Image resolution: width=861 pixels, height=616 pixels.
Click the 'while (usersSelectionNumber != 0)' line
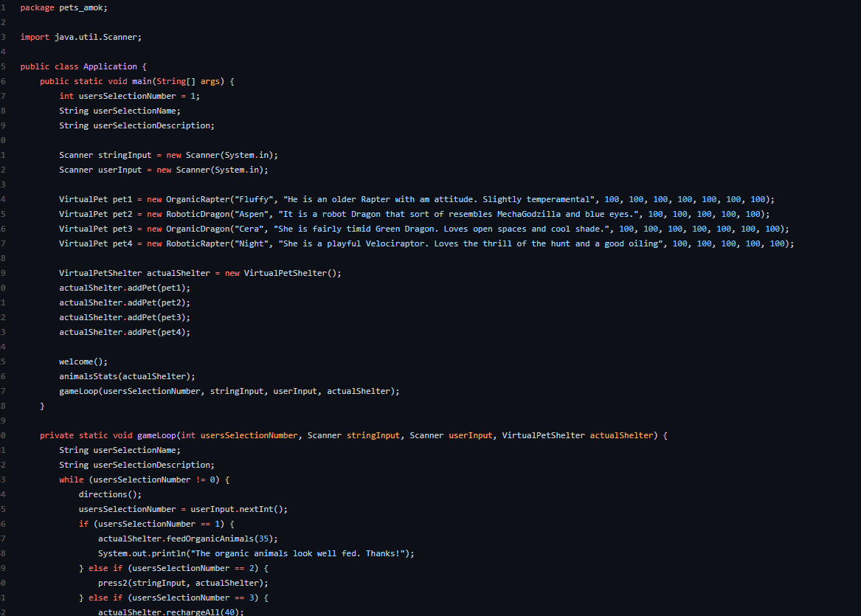pyautogui.click(x=145, y=480)
